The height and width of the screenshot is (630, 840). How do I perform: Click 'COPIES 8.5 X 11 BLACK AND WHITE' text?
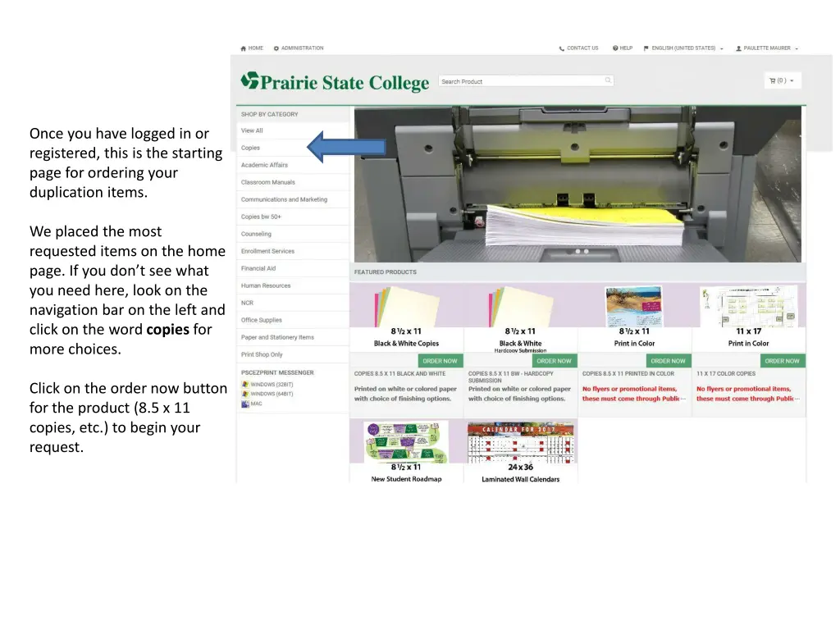pos(399,374)
